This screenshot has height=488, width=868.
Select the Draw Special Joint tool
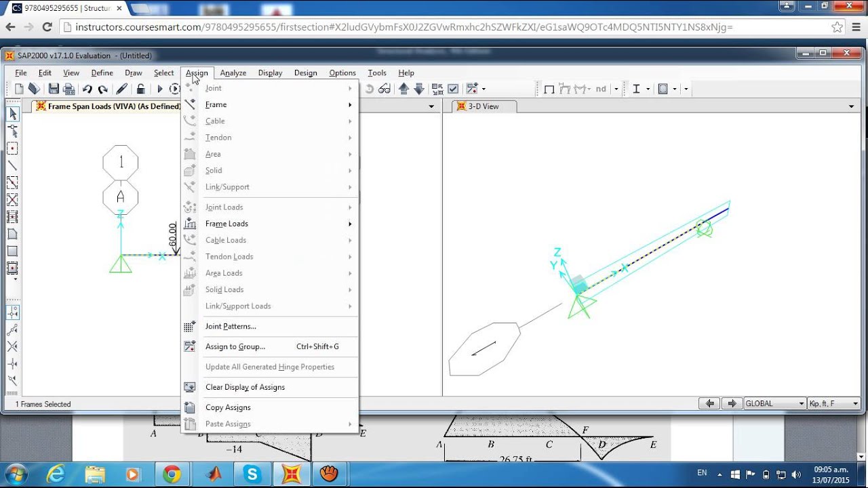pyautogui.click(x=12, y=148)
